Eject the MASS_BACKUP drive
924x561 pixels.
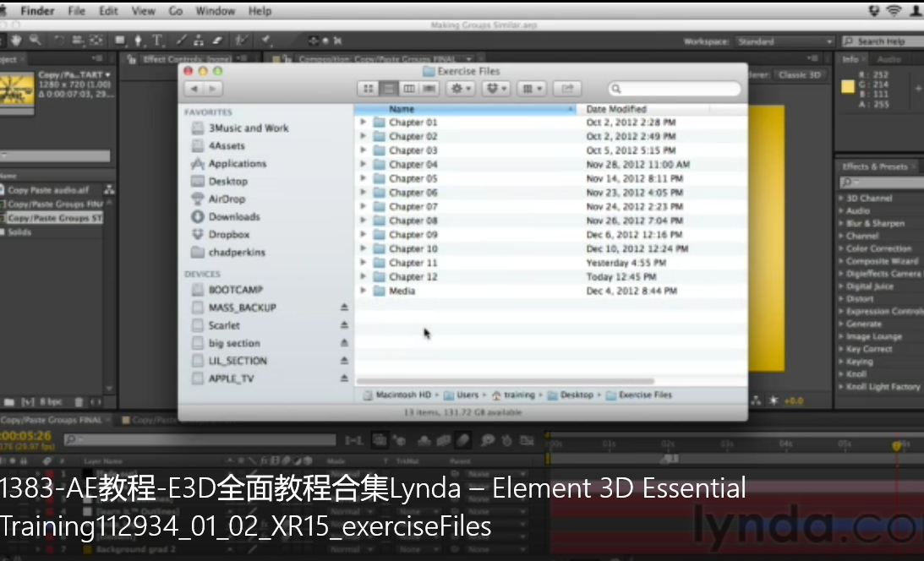(344, 308)
